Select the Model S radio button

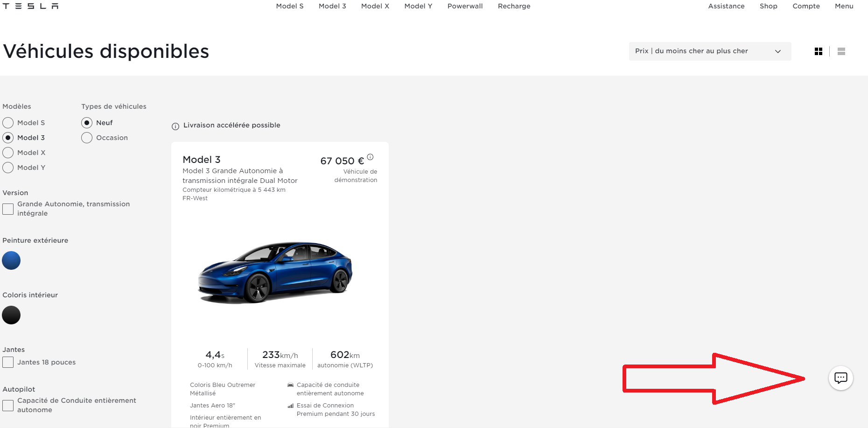pyautogui.click(x=8, y=123)
